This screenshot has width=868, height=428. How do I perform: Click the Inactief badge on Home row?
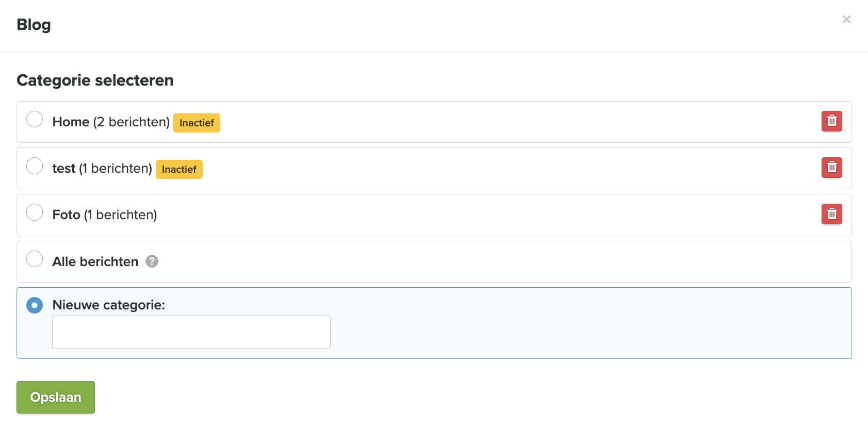196,123
